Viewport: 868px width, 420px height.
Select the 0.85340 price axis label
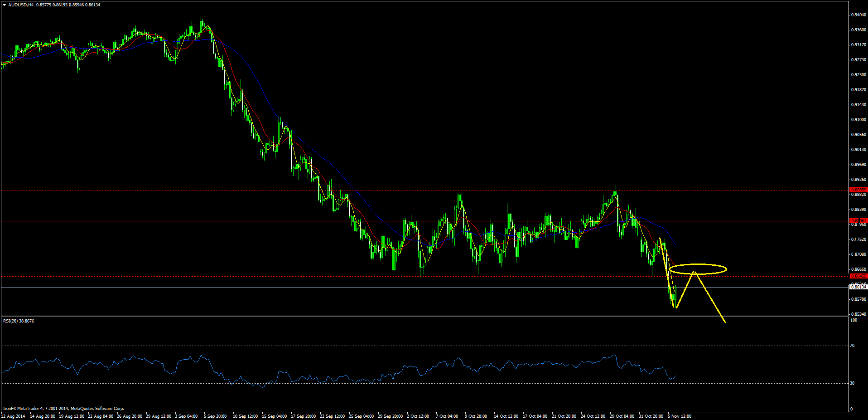pos(858,314)
